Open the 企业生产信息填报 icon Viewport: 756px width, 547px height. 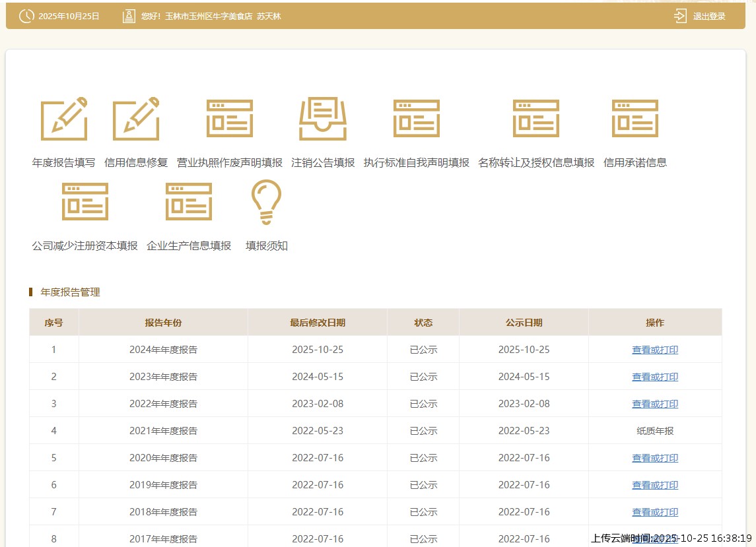click(x=189, y=202)
